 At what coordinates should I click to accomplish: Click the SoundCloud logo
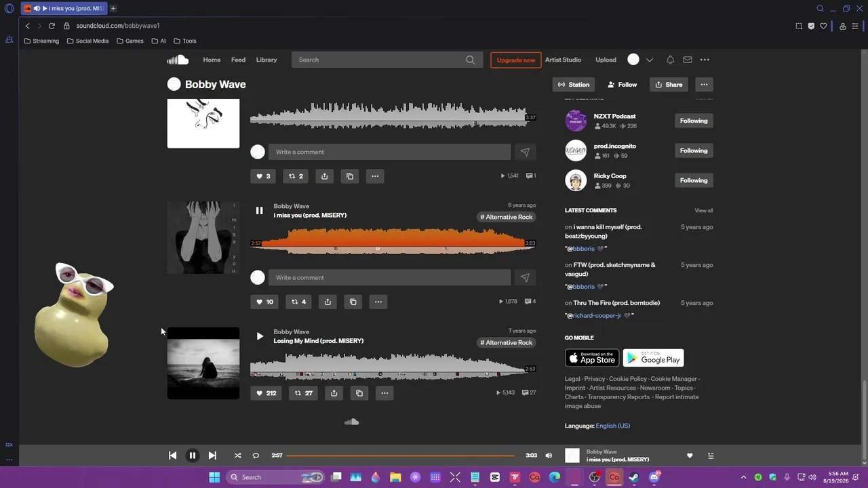click(x=178, y=60)
